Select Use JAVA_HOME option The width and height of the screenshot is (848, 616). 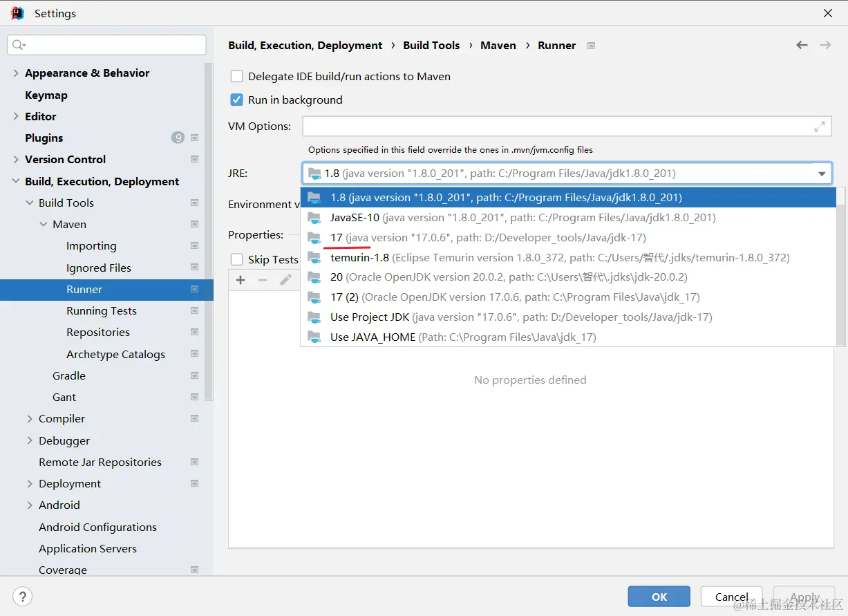pyautogui.click(x=568, y=337)
